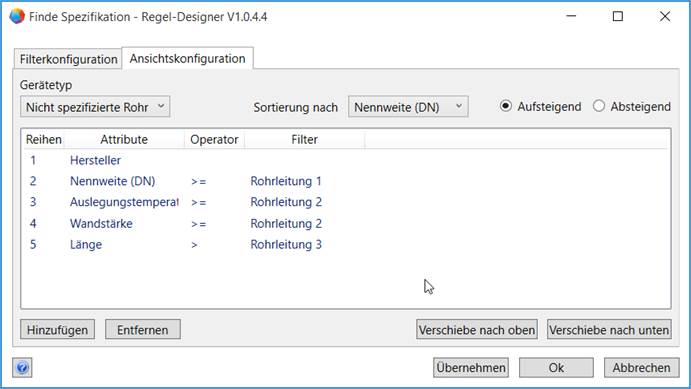Select the Ansichtskonfiguration tab

(187, 58)
